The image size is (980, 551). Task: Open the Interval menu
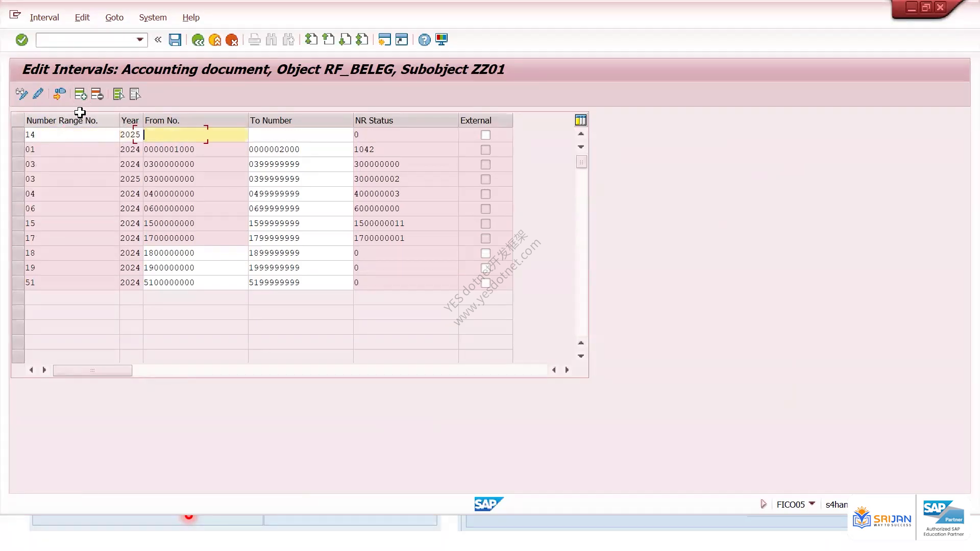[x=44, y=17]
